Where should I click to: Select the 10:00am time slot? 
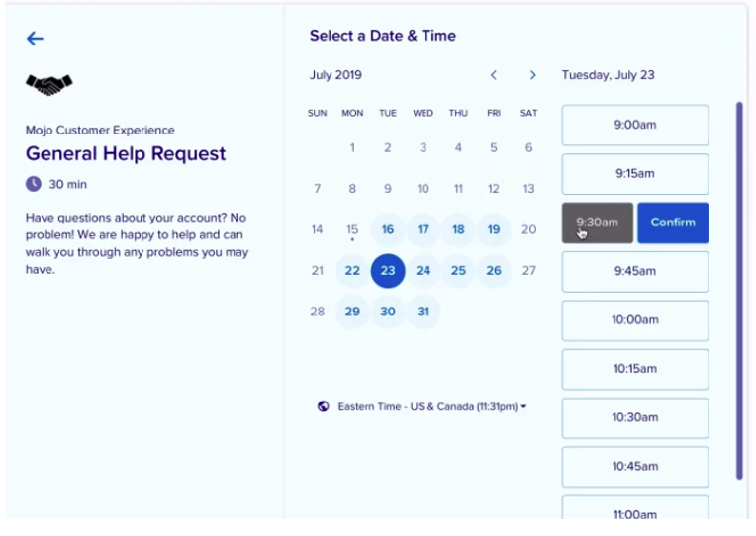coord(635,320)
